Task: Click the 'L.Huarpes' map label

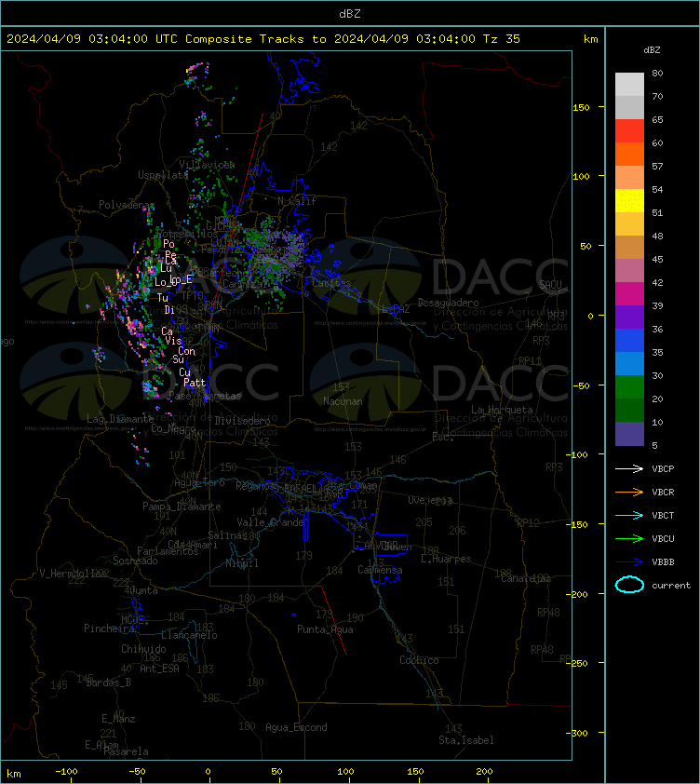Action: [446, 559]
